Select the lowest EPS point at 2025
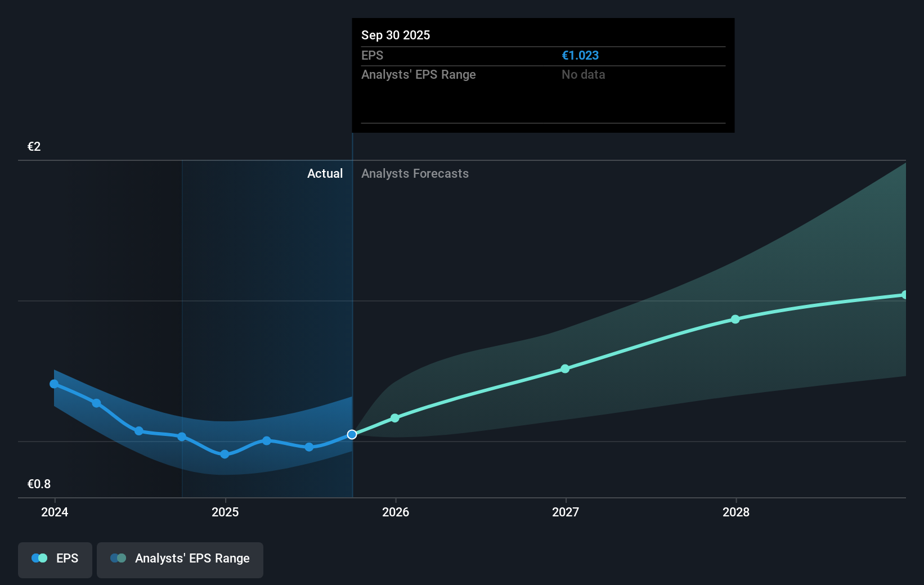 tap(225, 454)
